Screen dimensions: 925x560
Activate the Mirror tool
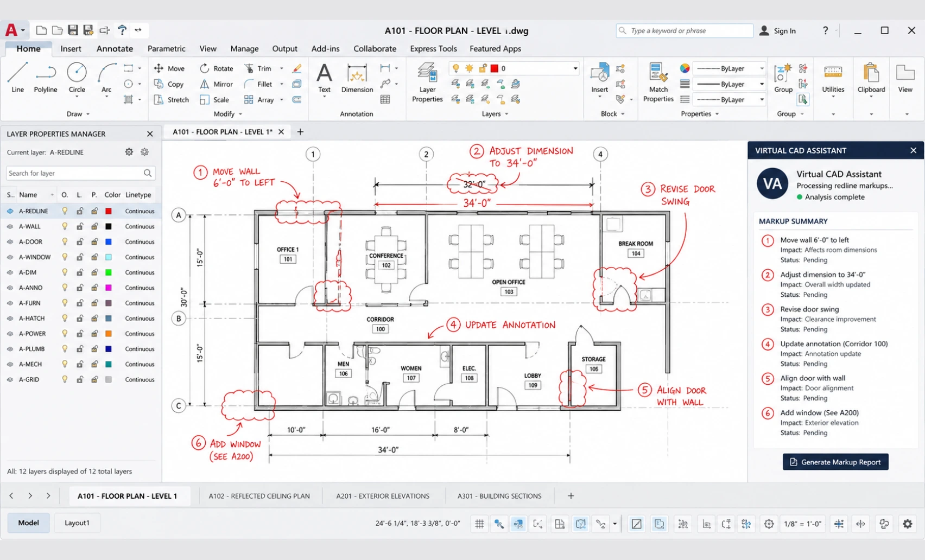pyautogui.click(x=217, y=84)
